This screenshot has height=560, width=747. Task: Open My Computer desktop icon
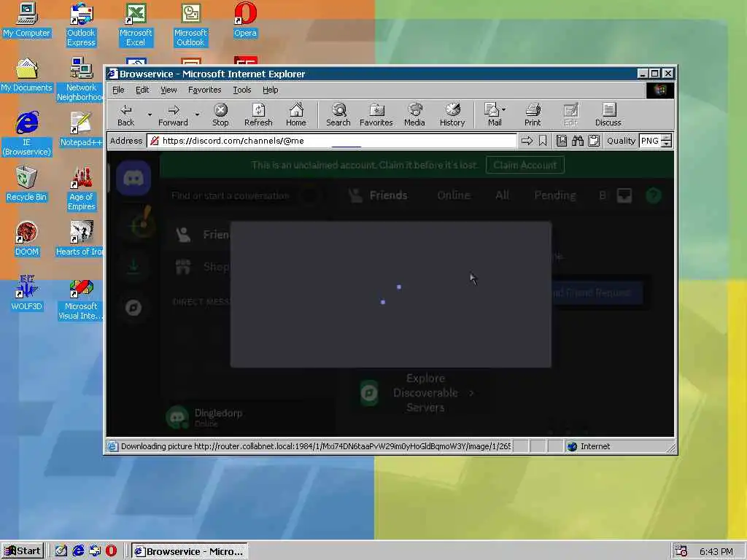pos(26,20)
